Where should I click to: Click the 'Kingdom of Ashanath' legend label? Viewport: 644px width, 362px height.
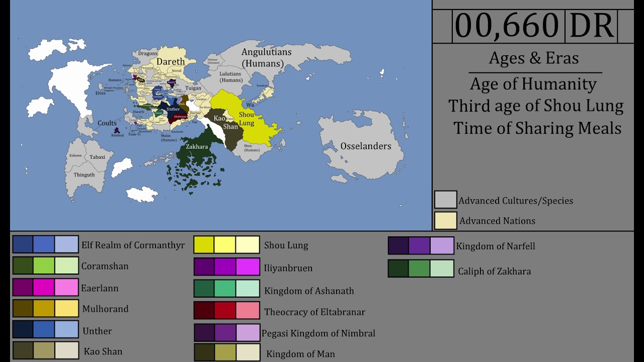[x=309, y=291]
